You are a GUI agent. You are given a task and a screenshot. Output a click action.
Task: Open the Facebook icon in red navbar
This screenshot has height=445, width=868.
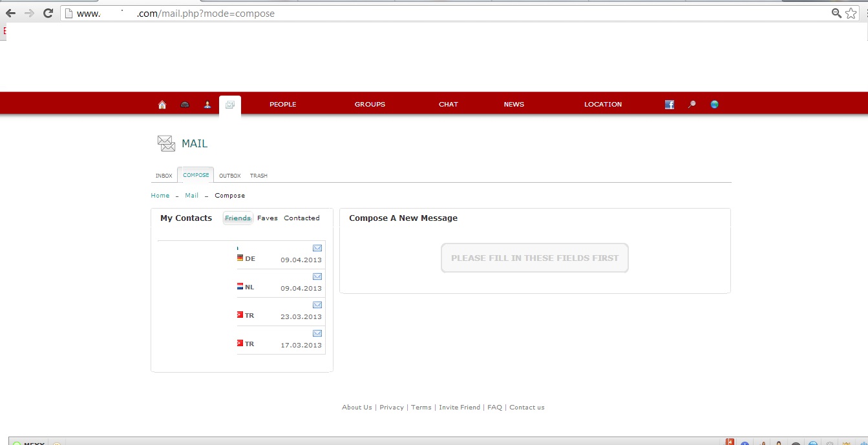[670, 105]
